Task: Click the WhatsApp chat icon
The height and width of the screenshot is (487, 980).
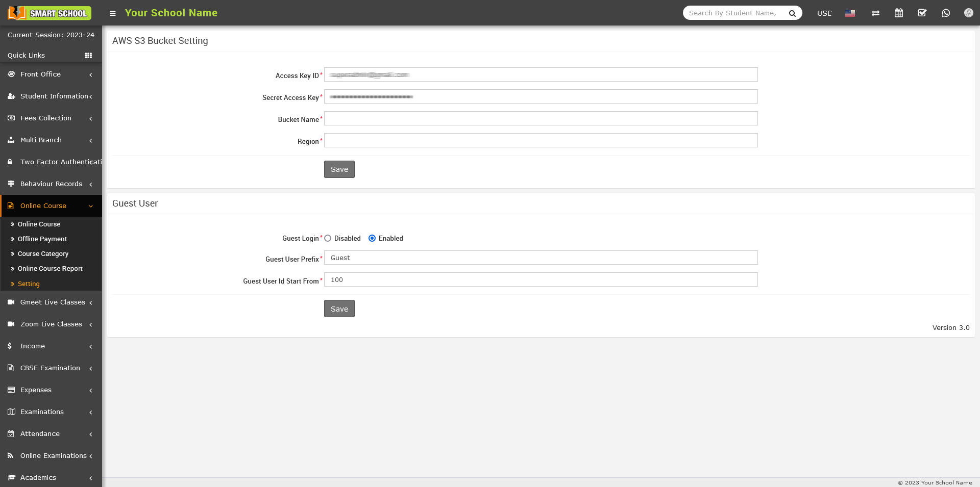Action: tap(946, 13)
